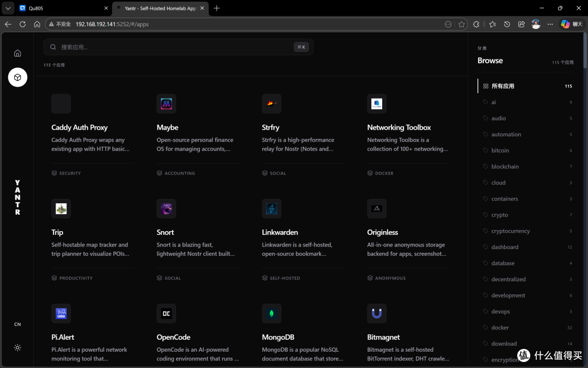The image size is (588, 368).
Task: Click the Originless app icon
Action: (377, 208)
